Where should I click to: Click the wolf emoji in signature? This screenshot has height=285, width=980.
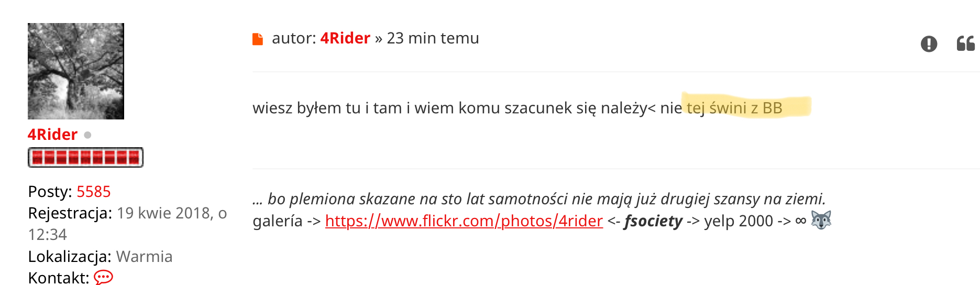click(821, 220)
